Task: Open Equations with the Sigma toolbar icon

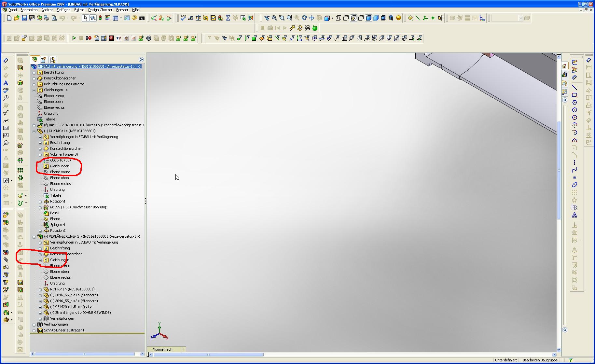Action: [x=228, y=18]
